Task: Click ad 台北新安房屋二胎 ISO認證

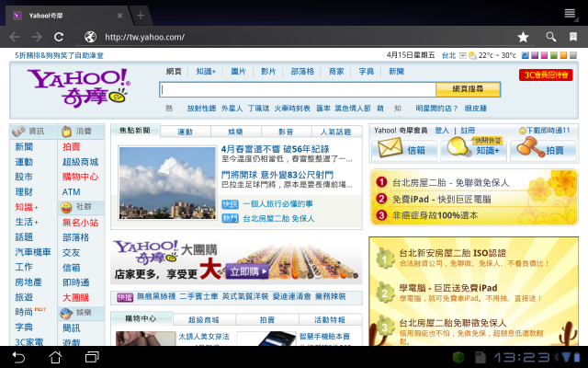Action: [452, 253]
